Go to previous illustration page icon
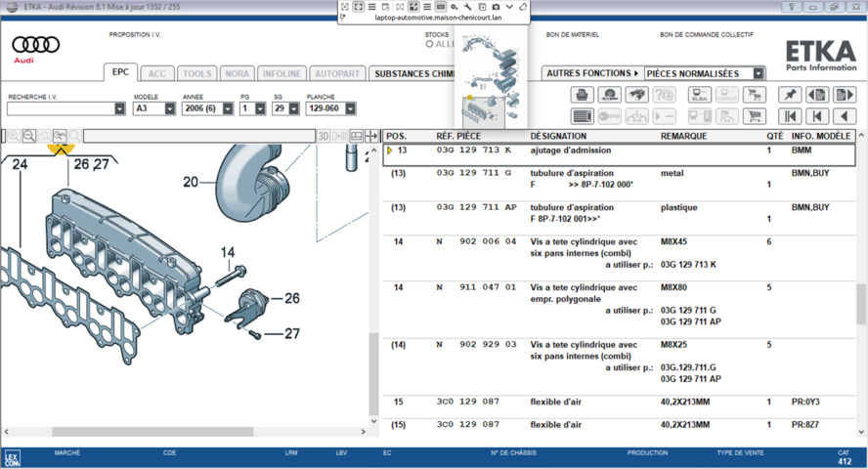This screenshot has width=868, height=469. [x=817, y=95]
